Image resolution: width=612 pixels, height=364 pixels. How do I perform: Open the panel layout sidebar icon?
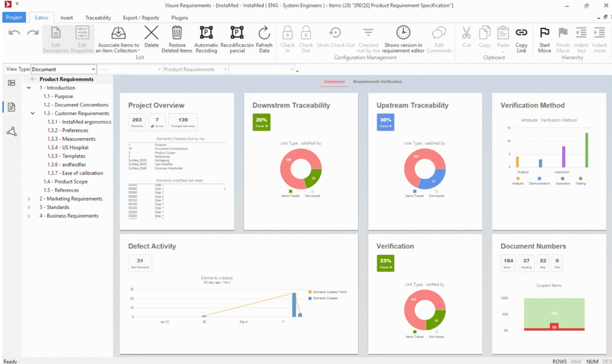[x=11, y=83]
